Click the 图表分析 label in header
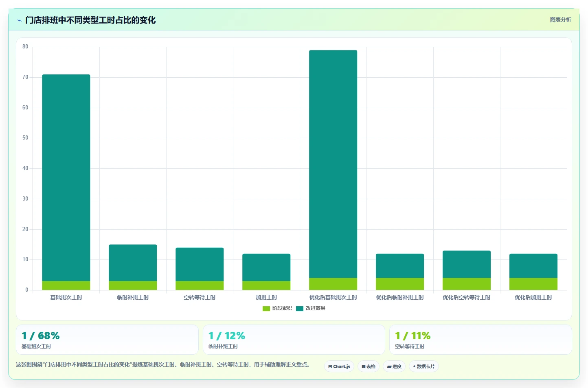The height and width of the screenshot is (388, 588). (x=560, y=20)
